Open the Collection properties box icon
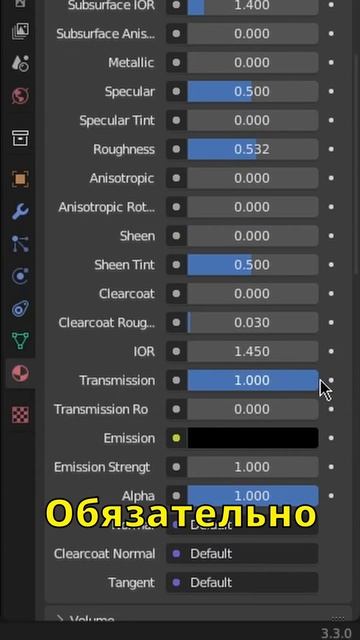Screen dimensions: 360x640 pyautogui.click(x=20, y=138)
